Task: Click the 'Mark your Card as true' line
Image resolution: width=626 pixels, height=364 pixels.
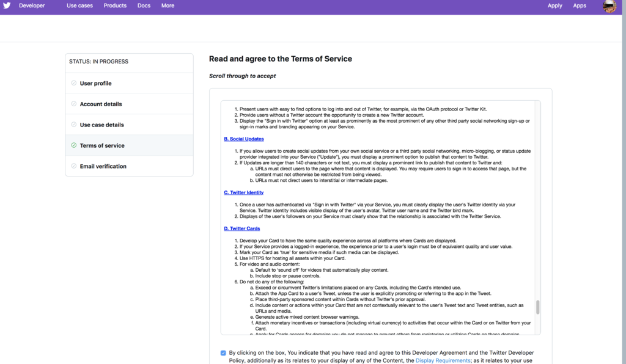Action: point(319,252)
